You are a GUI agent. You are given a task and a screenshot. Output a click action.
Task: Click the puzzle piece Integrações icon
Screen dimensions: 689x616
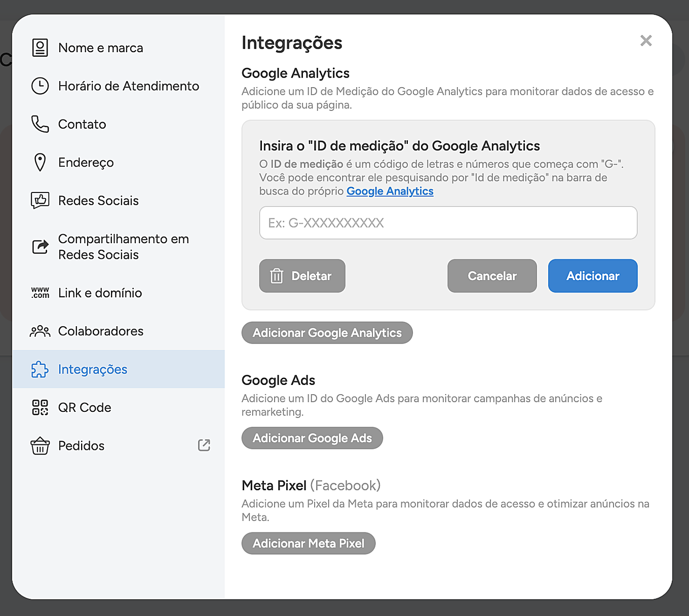pyautogui.click(x=40, y=369)
